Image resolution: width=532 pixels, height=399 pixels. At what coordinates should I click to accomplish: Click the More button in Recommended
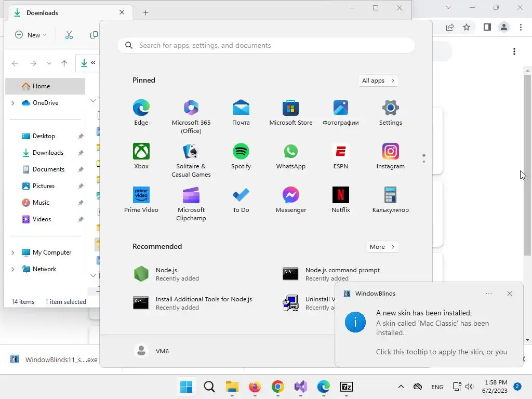click(x=382, y=247)
